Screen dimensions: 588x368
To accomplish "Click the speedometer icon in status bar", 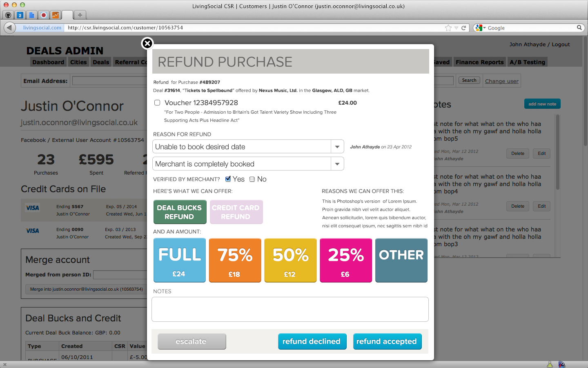I will 562,364.
